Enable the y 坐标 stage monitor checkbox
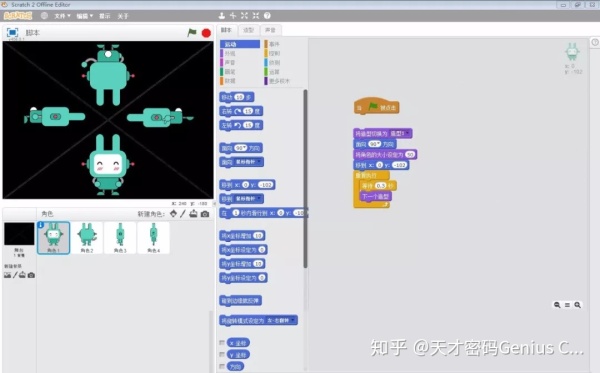The height and width of the screenshot is (373, 600). pos(222,355)
